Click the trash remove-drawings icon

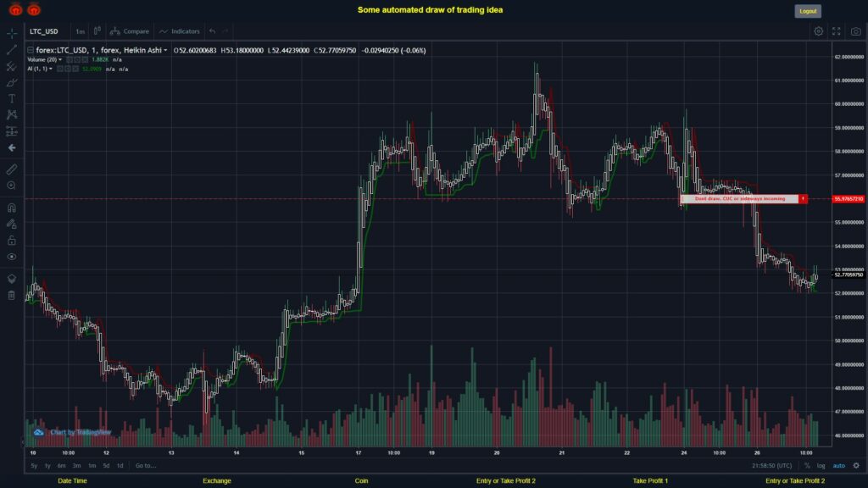(12, 296)
